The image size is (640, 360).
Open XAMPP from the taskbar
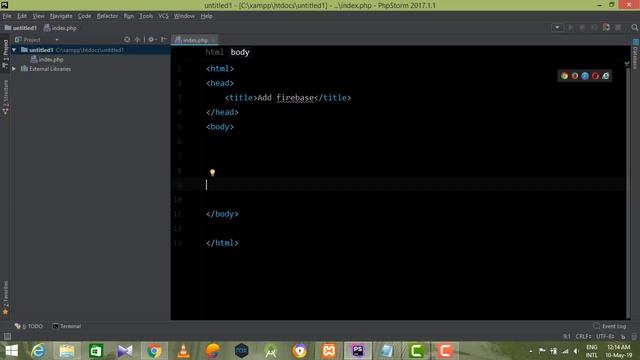tap(329, 351)
